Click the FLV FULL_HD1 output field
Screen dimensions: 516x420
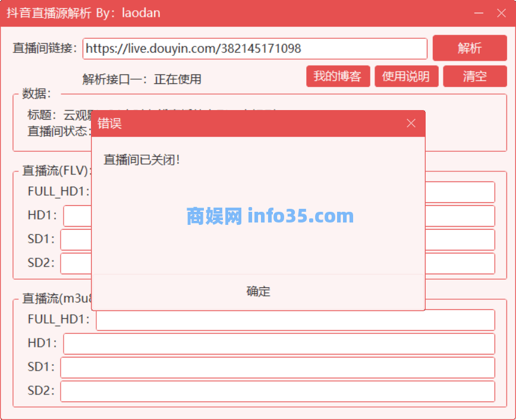(x=460, y=192)
